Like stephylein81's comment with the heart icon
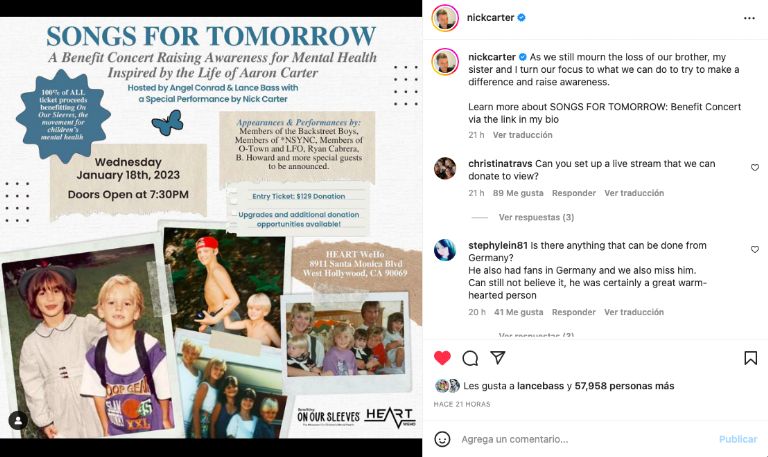 pos(755,249)
